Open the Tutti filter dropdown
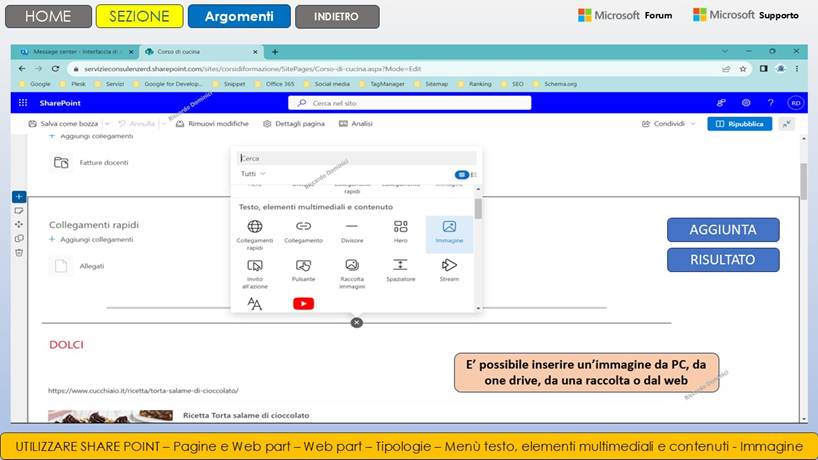The height and width of the screenshot is (460, 818). coord(253,174)
